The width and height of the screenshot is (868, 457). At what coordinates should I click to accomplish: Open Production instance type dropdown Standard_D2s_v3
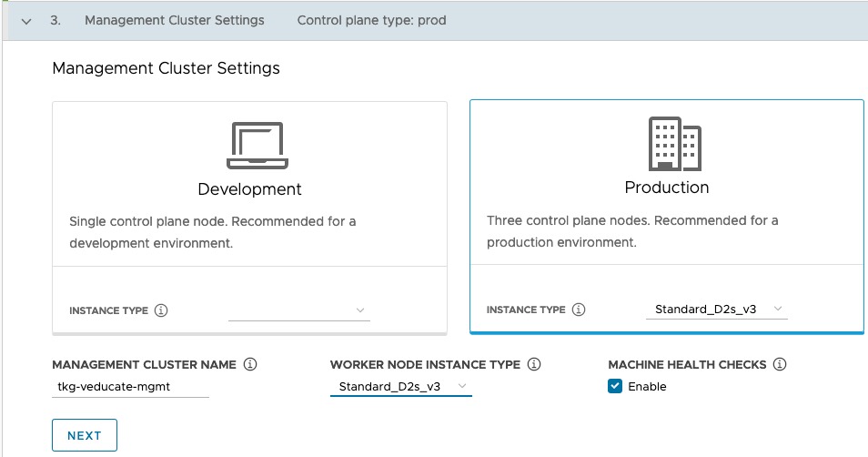click(717, 310)
